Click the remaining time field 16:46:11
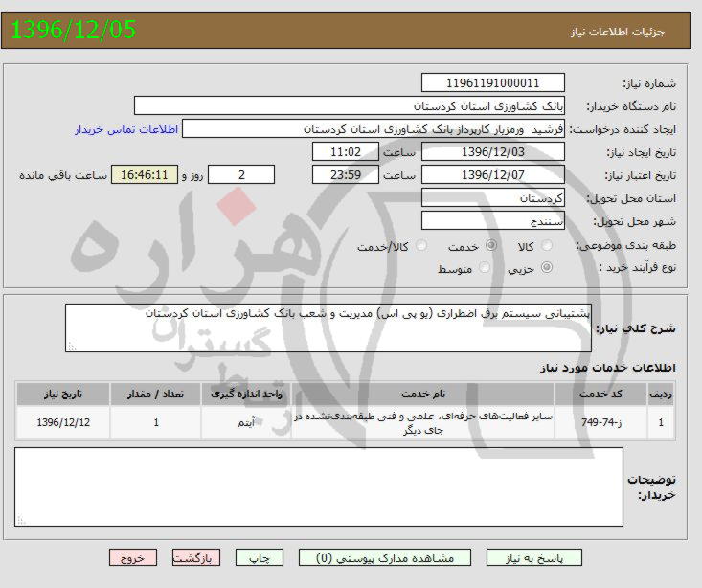The width and height of the screenshot is (702, 588). click(x=145, y=174)
